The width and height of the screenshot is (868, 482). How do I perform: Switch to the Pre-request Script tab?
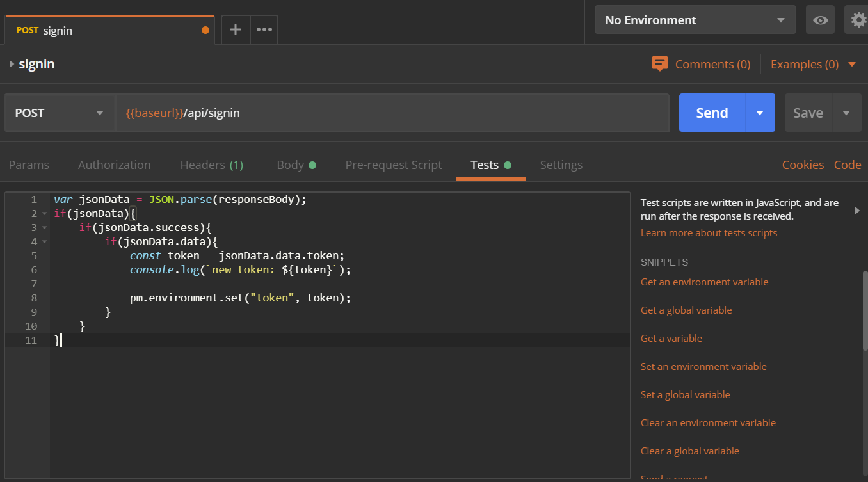point(394,165)
